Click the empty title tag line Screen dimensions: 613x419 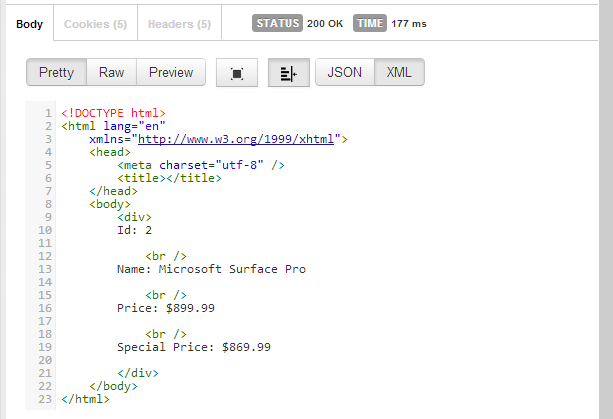169,178
